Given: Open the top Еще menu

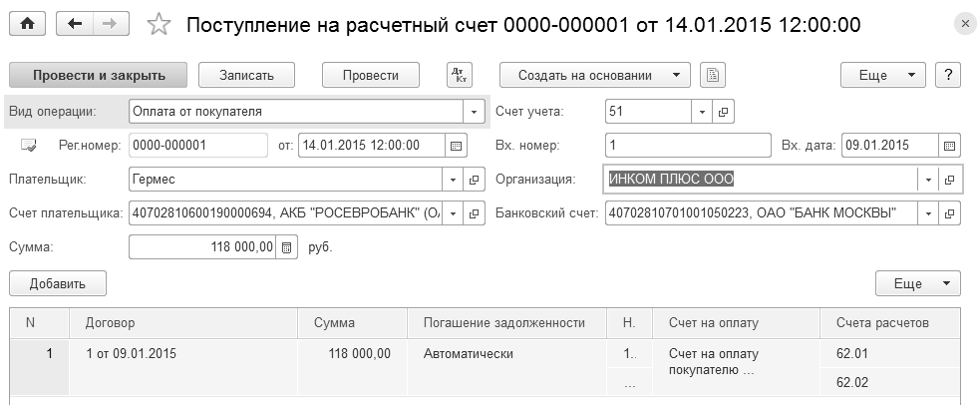Looking at the screenshot, I should (883, 75).
